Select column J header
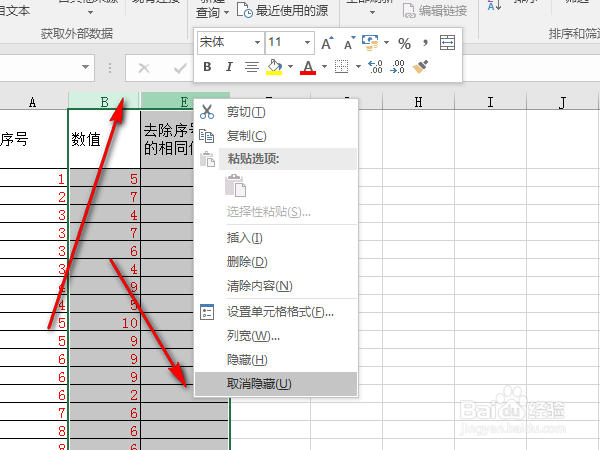The width and height of the screenshot is (600, 450). (x=562, y=102)
